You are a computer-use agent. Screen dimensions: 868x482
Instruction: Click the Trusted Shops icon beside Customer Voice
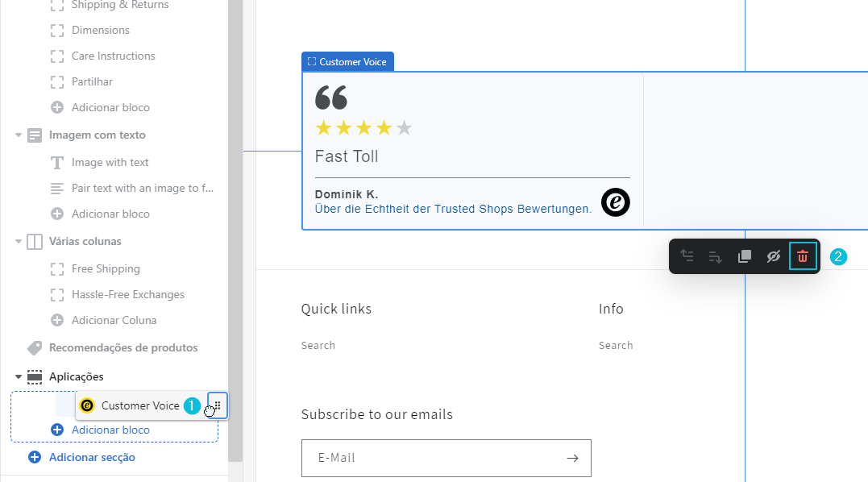(87, 405)
